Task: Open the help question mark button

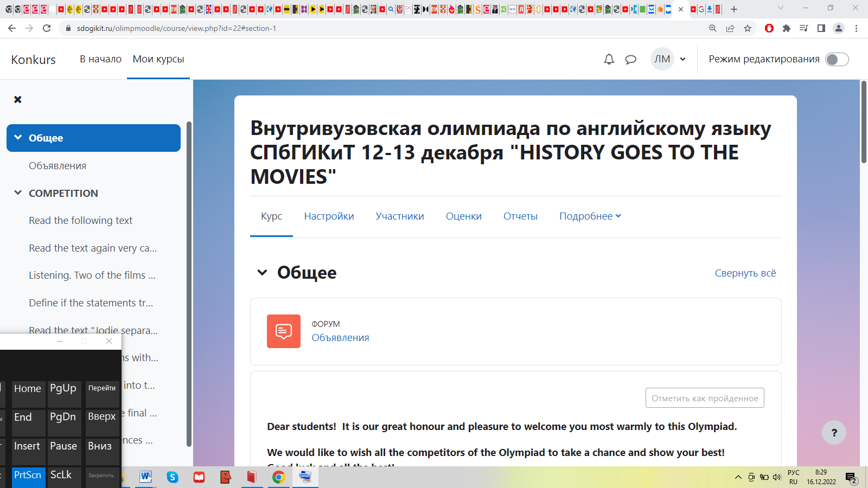Action: click(834, 433)
